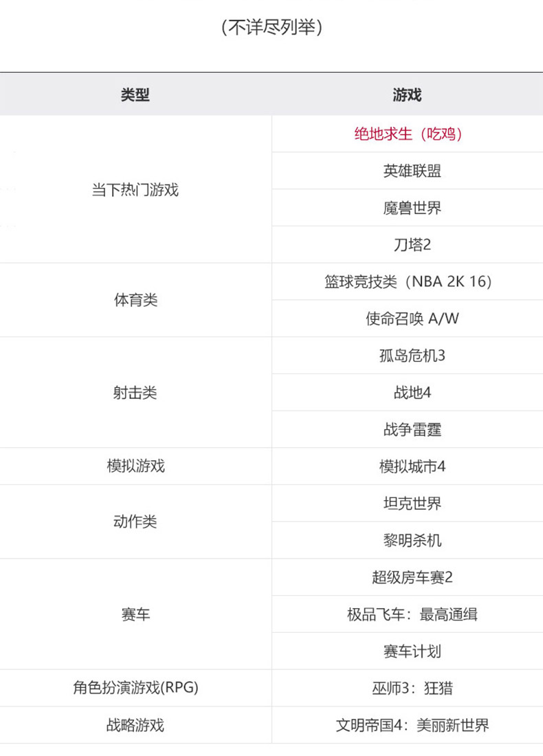Click the 刀塔2 table entry
This screenshot has height=756, width=543.
pos(408,244)
